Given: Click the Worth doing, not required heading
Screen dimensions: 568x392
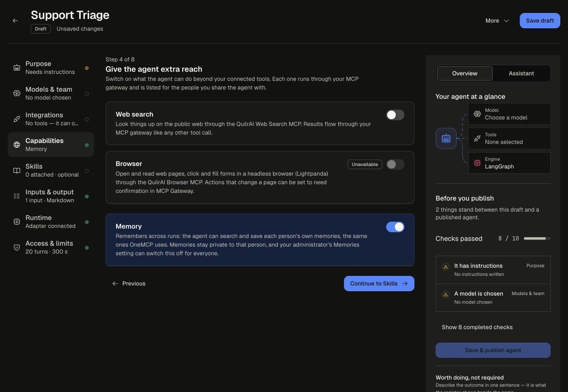Looking at the screenshot, I should point(470,378).
